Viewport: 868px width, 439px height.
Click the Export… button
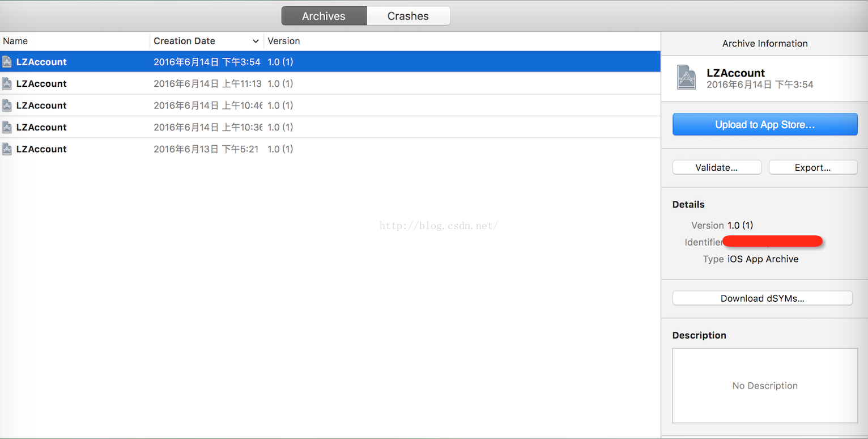click(812, 167)
